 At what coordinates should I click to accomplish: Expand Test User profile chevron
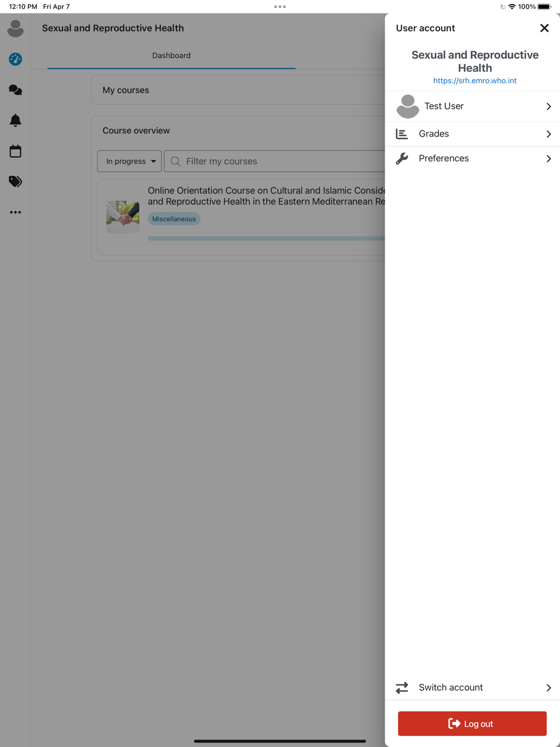(549, 106)
